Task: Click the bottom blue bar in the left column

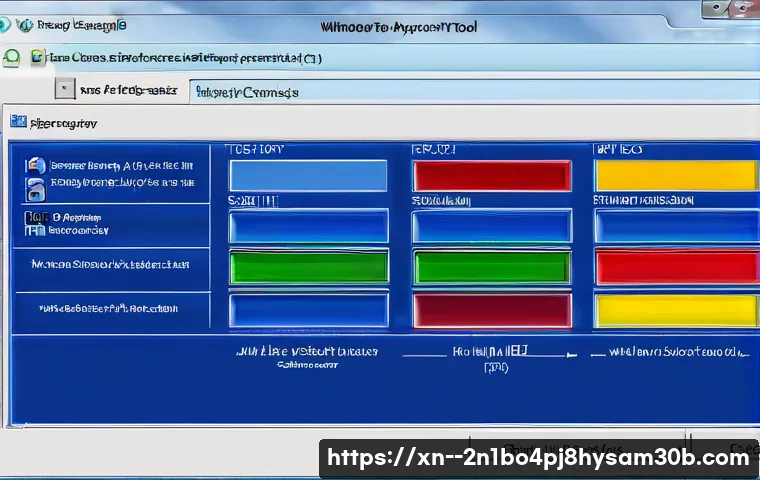Action: coord(309,310)
